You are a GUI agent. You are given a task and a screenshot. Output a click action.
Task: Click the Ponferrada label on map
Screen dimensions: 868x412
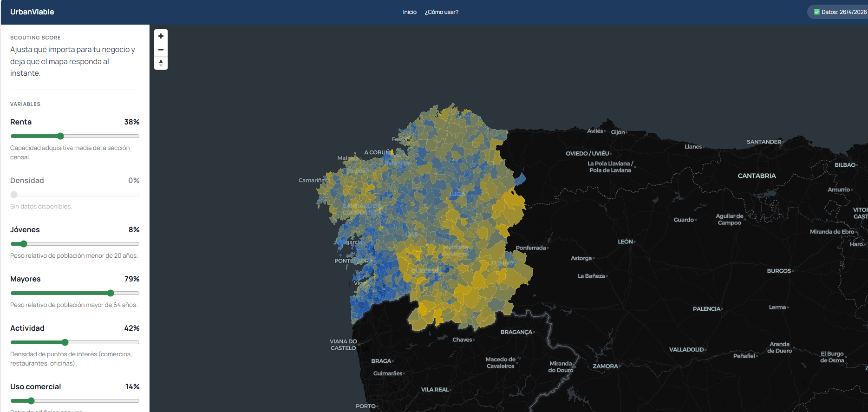click(531, 248)
